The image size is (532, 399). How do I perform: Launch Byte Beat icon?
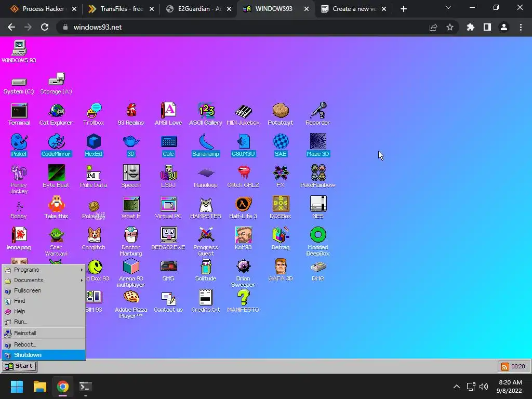pos(56,177)
